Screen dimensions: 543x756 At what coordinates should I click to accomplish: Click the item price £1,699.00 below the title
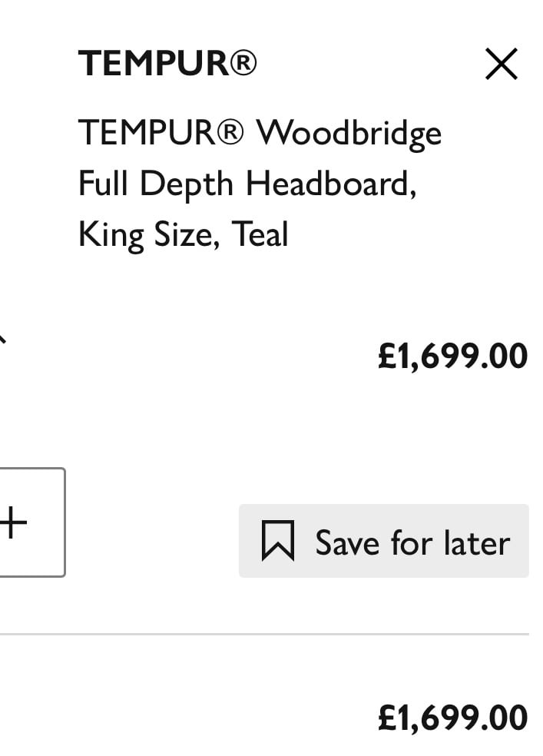[x=452, y=356]
